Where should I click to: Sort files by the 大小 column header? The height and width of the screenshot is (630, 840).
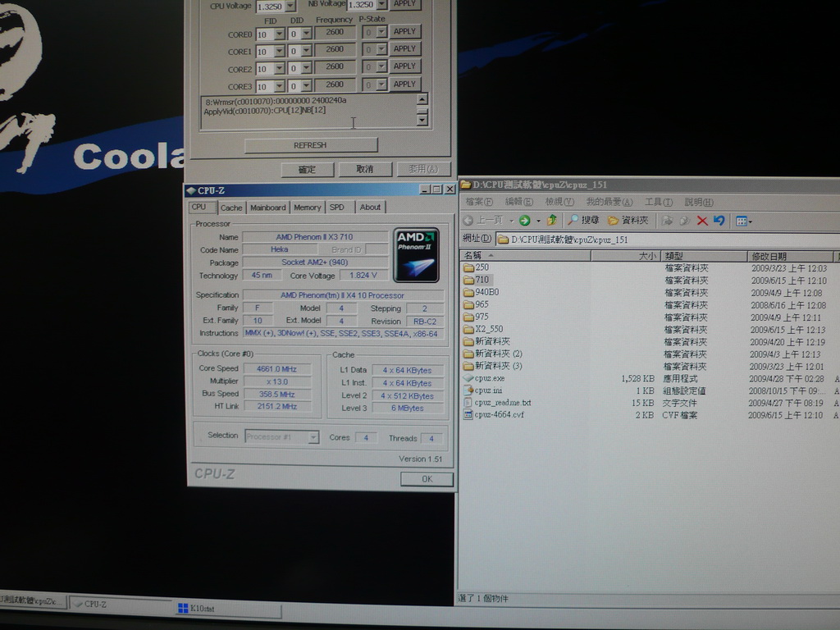[x=626, y=256]
